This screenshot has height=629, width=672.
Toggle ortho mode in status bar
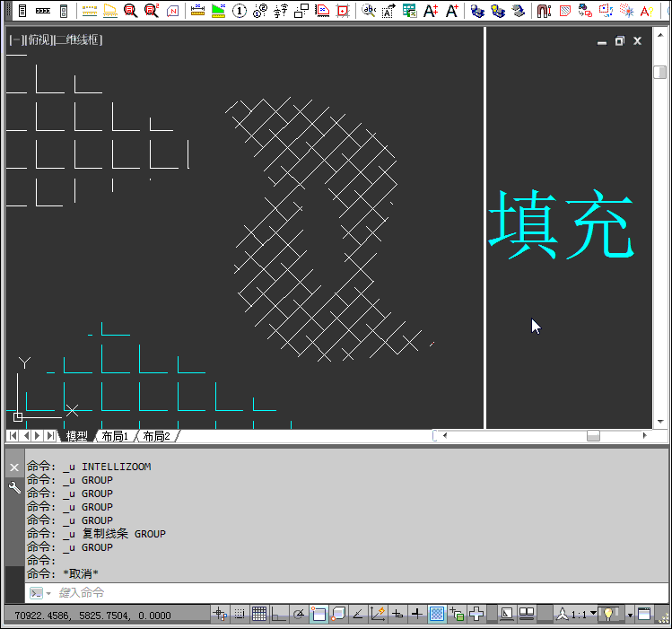click(278, 615)
